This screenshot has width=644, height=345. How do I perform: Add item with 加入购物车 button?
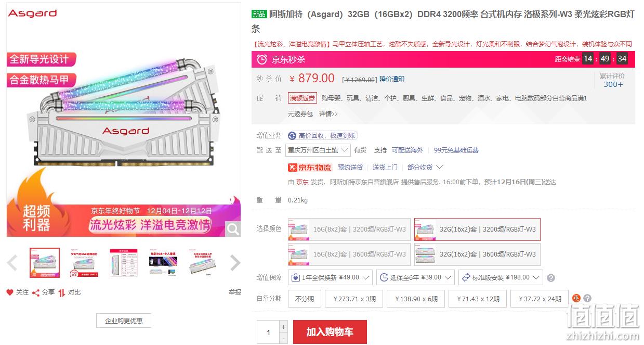click(x=330, y=332)
